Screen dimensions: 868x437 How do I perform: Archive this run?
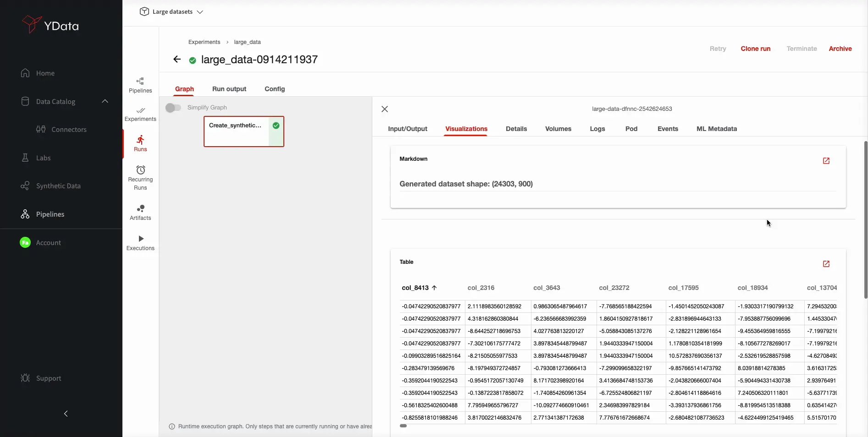(840, 49)
